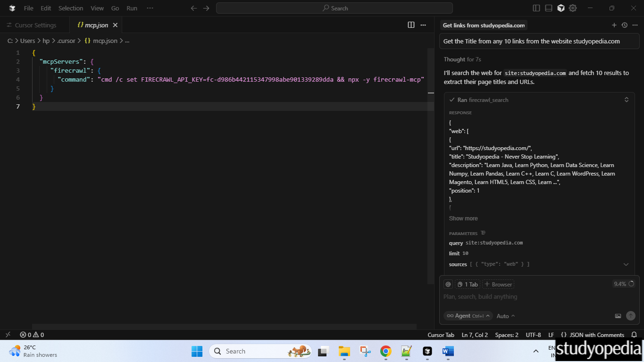The width and height of the screenshot is (644, 362).
Task: Attach an image using the image icon
Action: pyautogui.click(x=618, y=316)
